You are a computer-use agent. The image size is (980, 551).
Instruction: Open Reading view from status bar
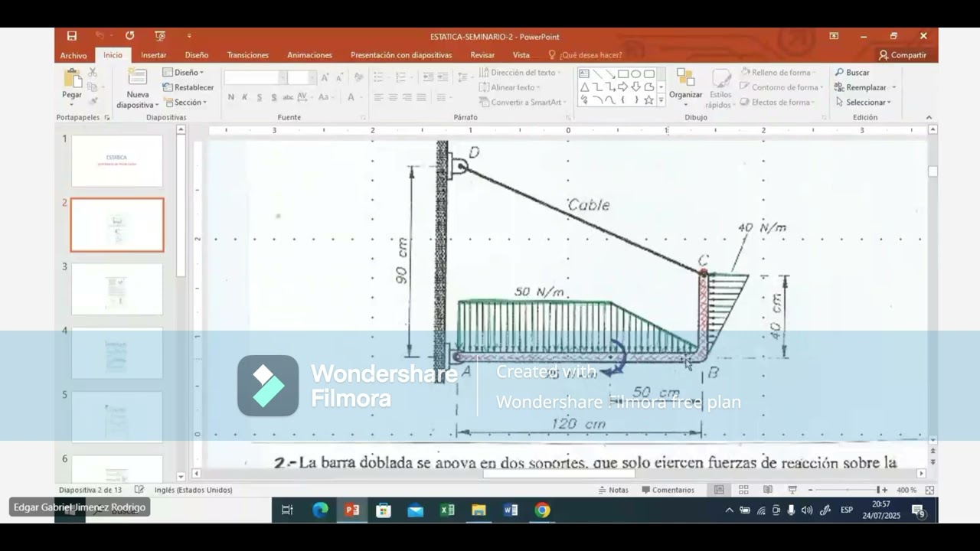pos(768,490)
